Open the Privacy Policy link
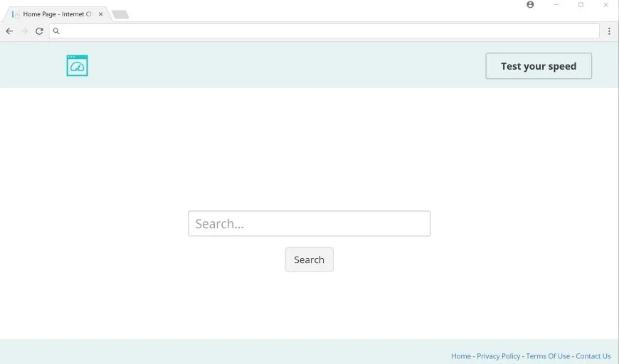Viewport: 619px width, 364px height. coord(498,356)
